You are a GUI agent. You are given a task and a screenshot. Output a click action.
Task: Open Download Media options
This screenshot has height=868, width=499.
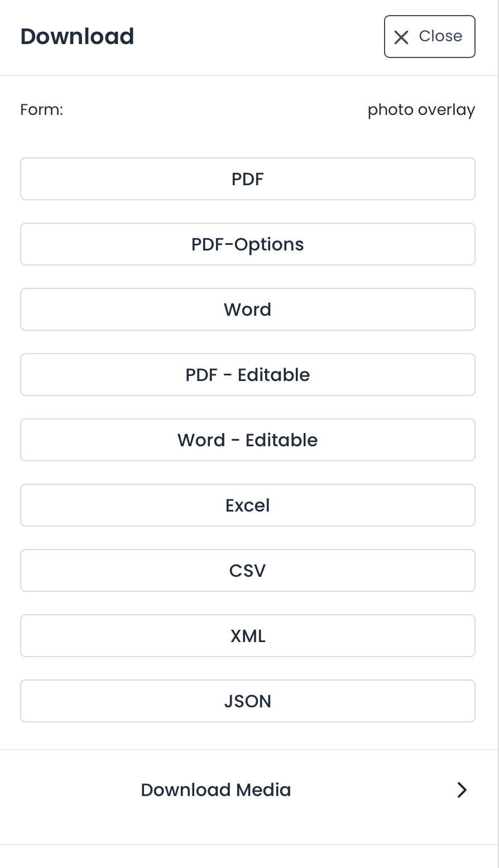point(216,790)
